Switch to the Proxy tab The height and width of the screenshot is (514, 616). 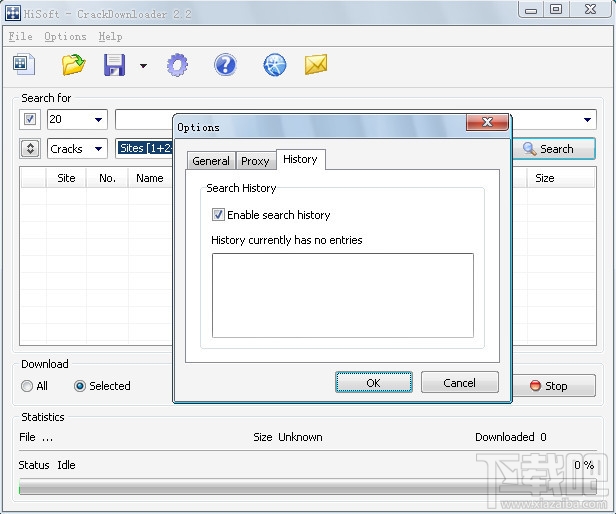[255, 161]
